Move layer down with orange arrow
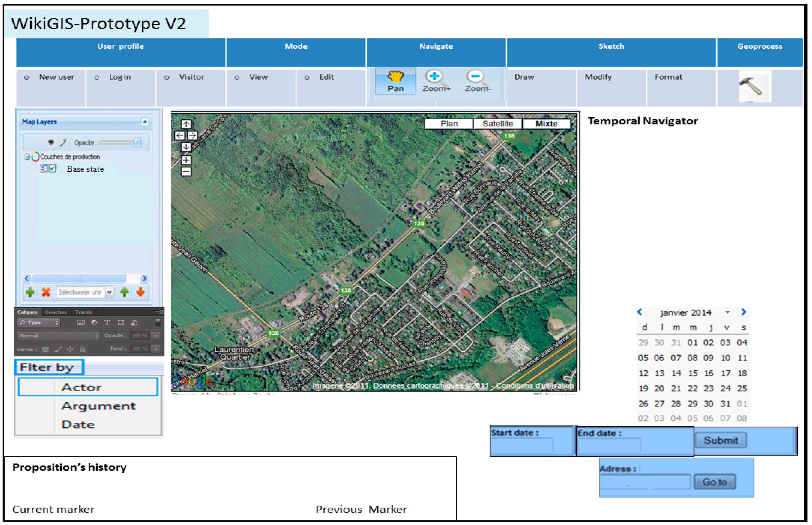812x525 pixels. coord(140,292)
